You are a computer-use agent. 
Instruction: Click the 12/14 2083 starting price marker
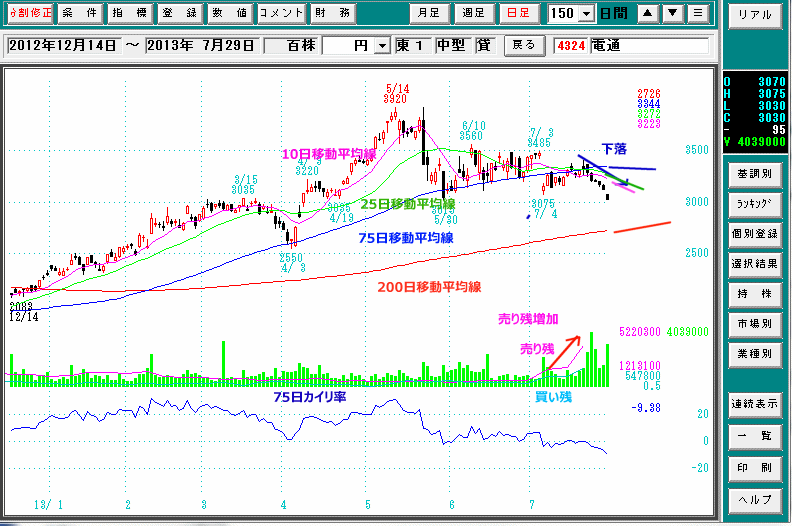click(x=23, y=312)
